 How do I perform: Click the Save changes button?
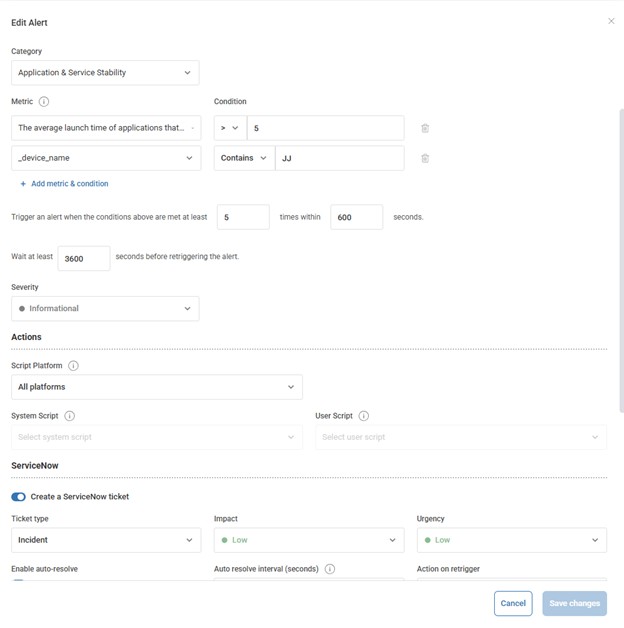575,603
